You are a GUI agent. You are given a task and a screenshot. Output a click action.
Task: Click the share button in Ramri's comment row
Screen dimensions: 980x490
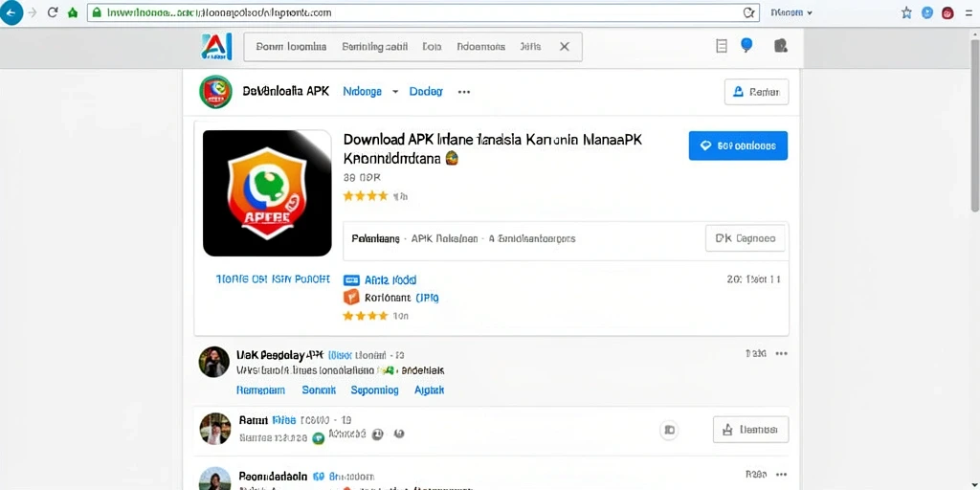click(750, 430)
